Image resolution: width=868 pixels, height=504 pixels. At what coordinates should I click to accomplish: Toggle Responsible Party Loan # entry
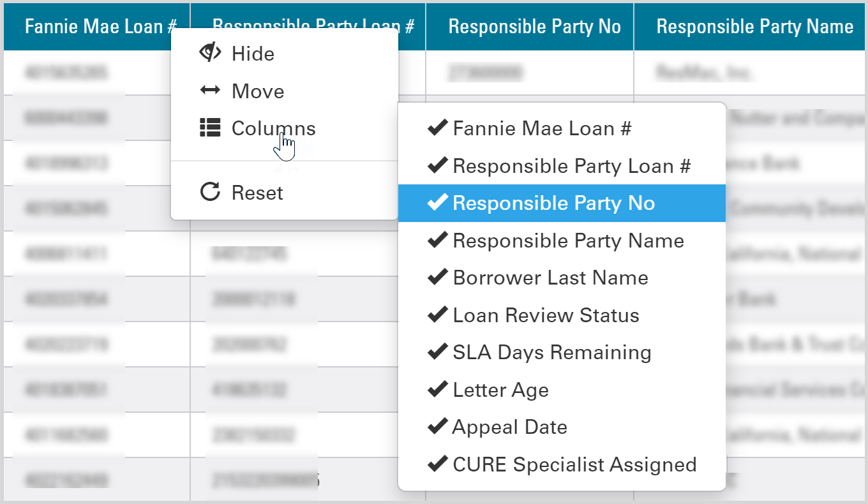pyautogui.click(x=562, y=166)
